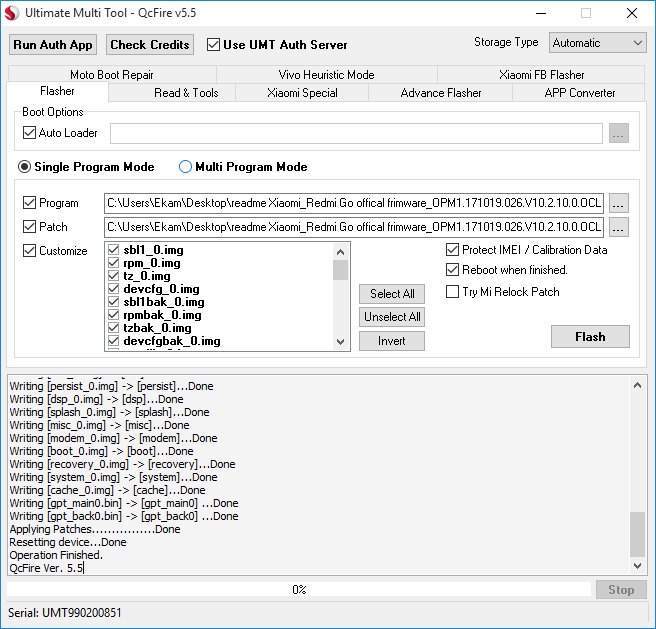Toggle Protect IMEI / Calibration Data
The image size is (656, 629).
point(452,250)
